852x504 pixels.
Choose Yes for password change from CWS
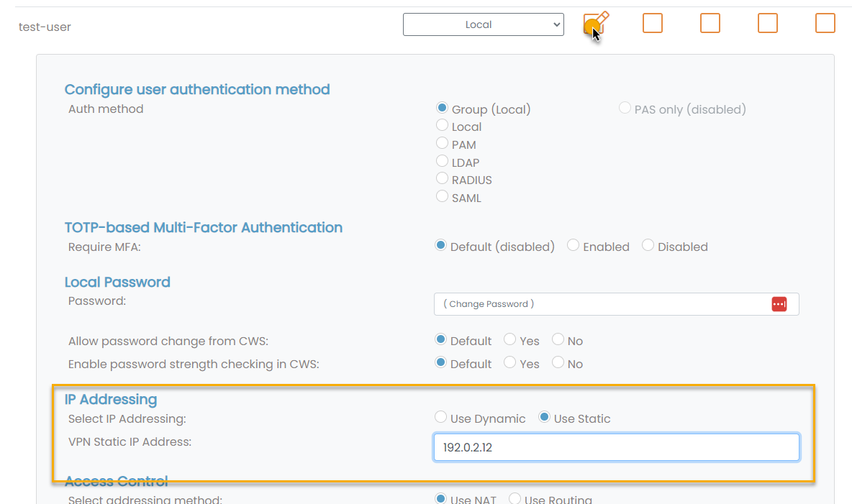coord(510,340)
